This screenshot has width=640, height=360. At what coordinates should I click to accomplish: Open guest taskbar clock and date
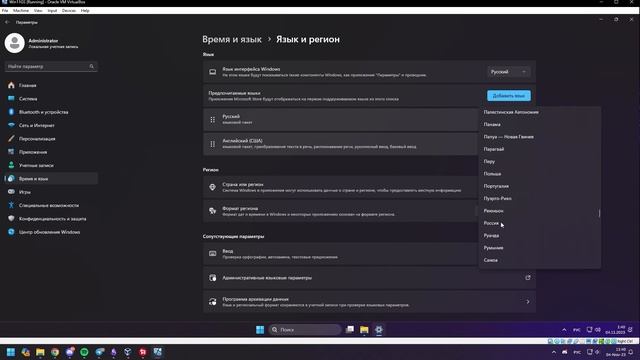[x=616, y=330]
